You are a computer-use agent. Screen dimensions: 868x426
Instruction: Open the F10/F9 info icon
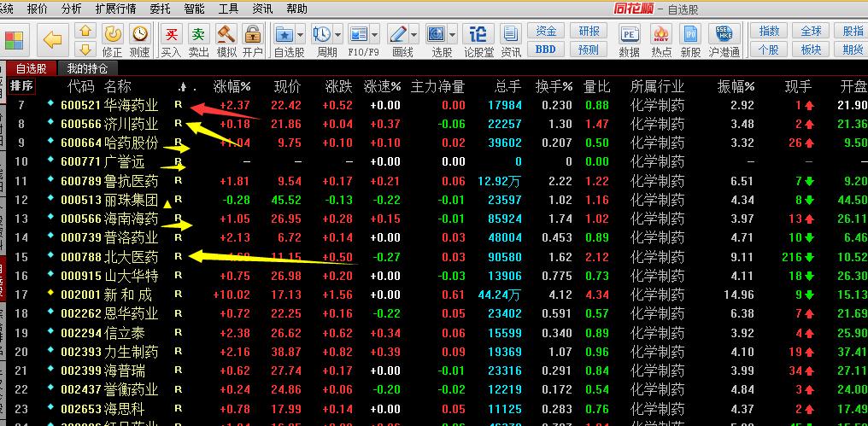pos(359,34)
